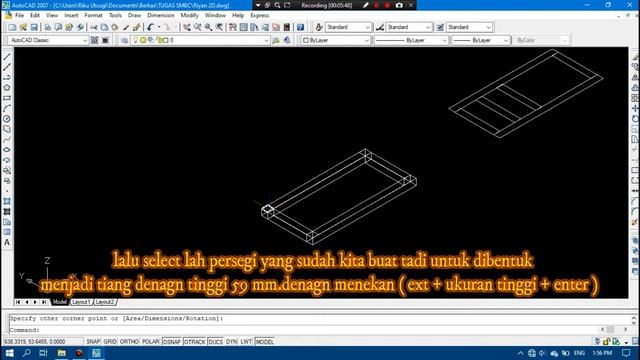Open the layer list dropdown showing 0

pyautogui.click(x=266, y=40)
